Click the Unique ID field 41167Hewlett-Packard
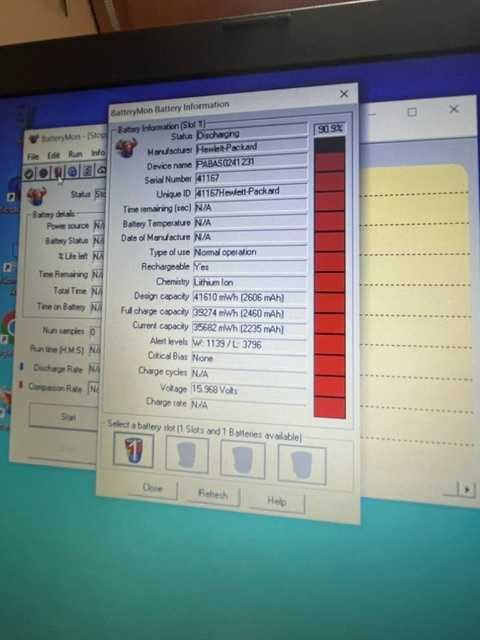The width and height of the screenshot is (480, 640). coord(251,191)
